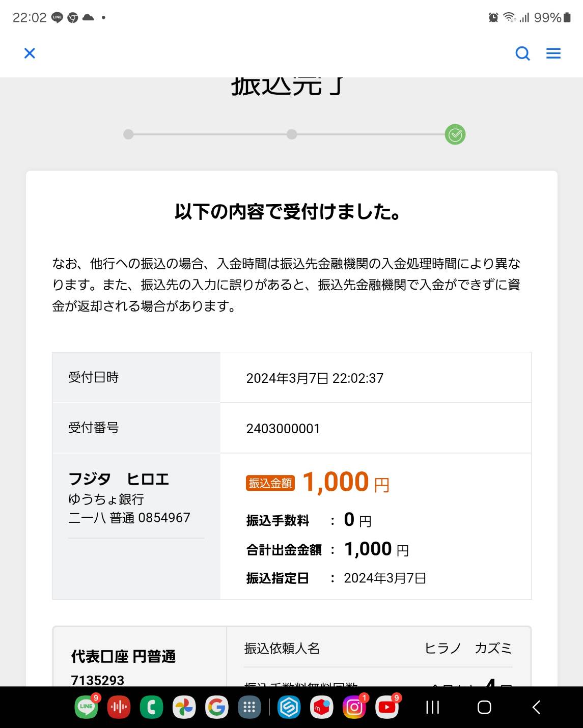
Task: Close the page with the X icon
Action: pos(30,53)
